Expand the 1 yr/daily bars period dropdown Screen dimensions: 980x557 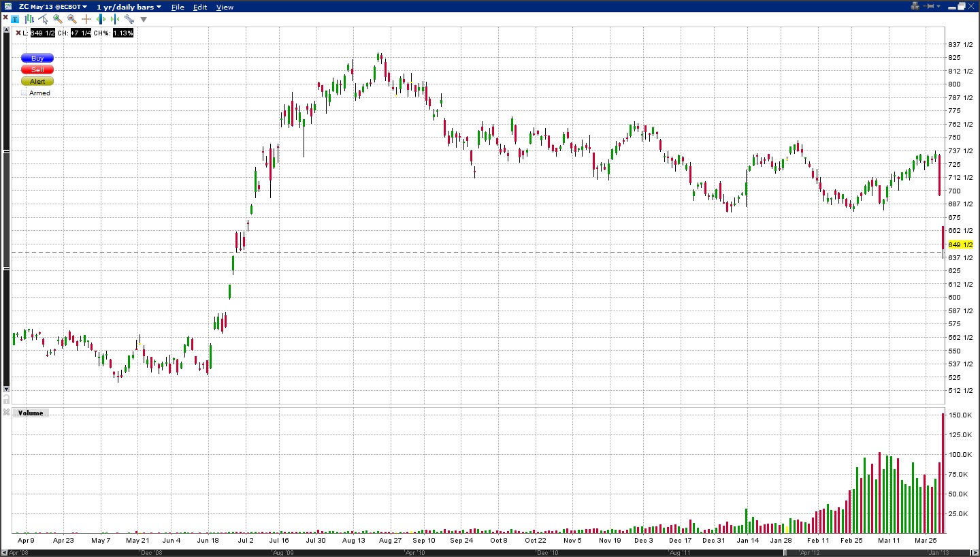pos(129,7)
